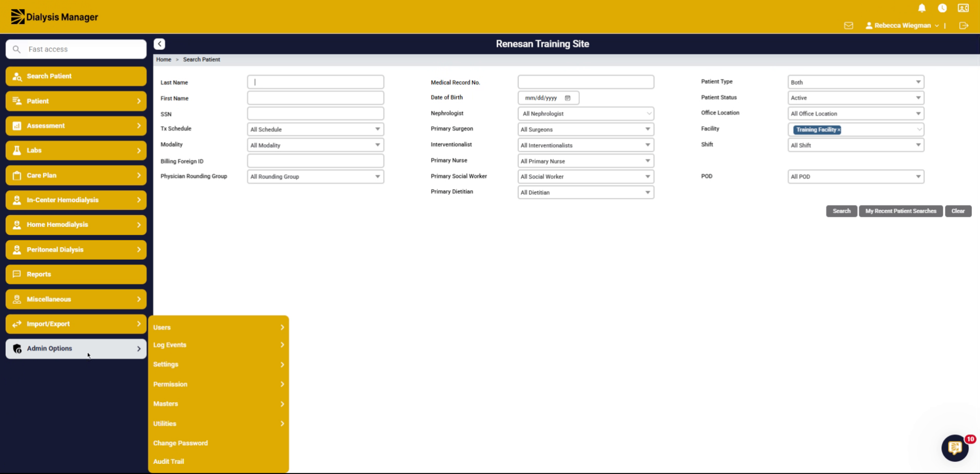980x474 pixels.
Task: Open the Modality dropdown
Action: [x=315, y=145]
